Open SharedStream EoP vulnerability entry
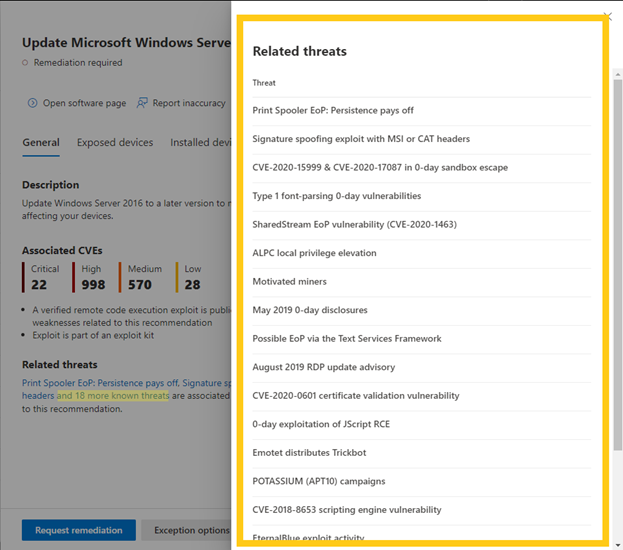The height and width of the screenshot is (550, 623). [354, 225]
